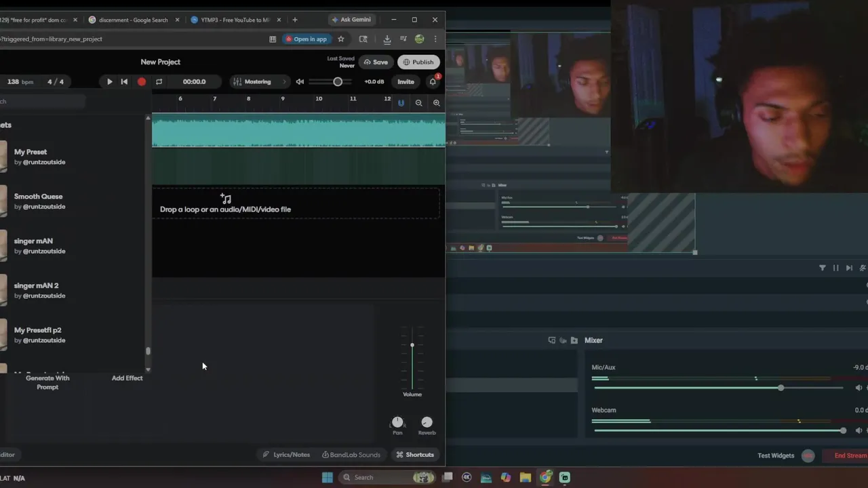Open a new browser tab
This screenshot has height=488, width=868.
point(294,20)
